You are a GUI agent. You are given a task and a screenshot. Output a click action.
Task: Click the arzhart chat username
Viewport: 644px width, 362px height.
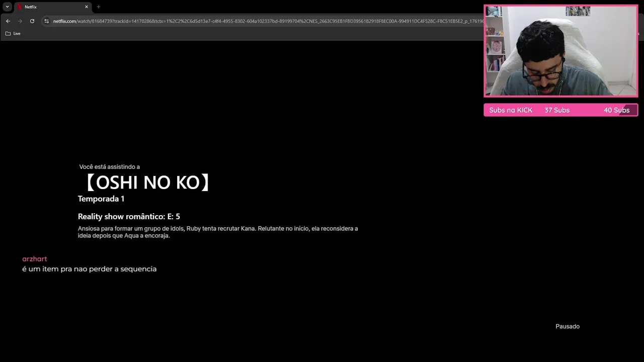34,259
